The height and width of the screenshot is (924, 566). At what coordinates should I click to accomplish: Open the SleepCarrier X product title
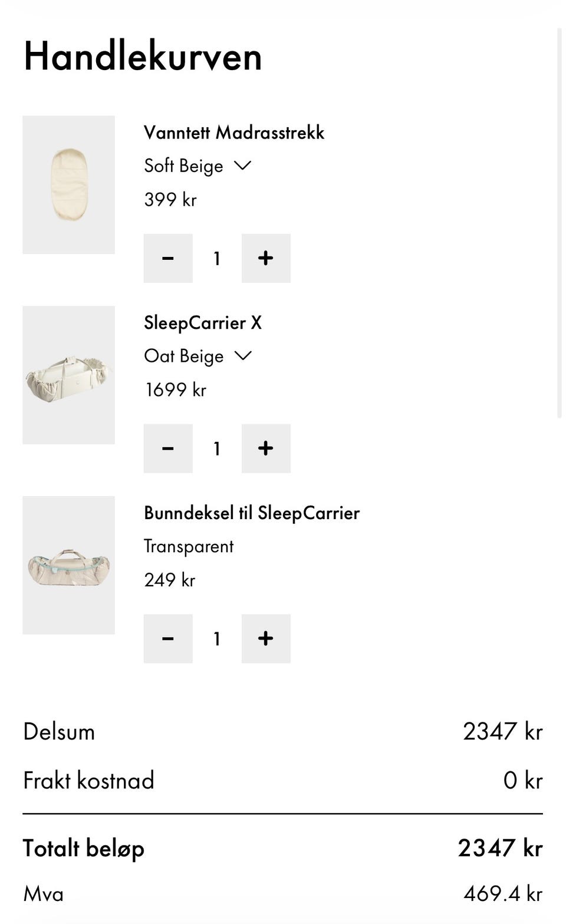(203, 323)
